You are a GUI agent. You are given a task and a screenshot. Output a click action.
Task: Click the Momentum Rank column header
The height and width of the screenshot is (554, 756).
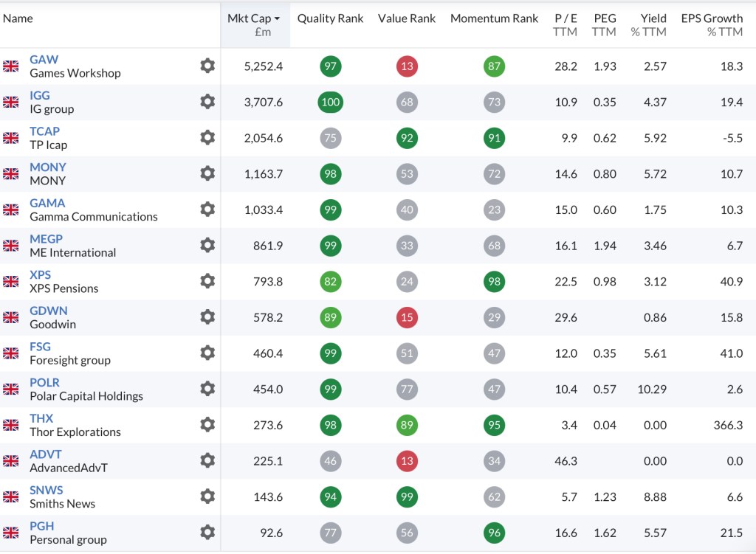click(494, 19)
